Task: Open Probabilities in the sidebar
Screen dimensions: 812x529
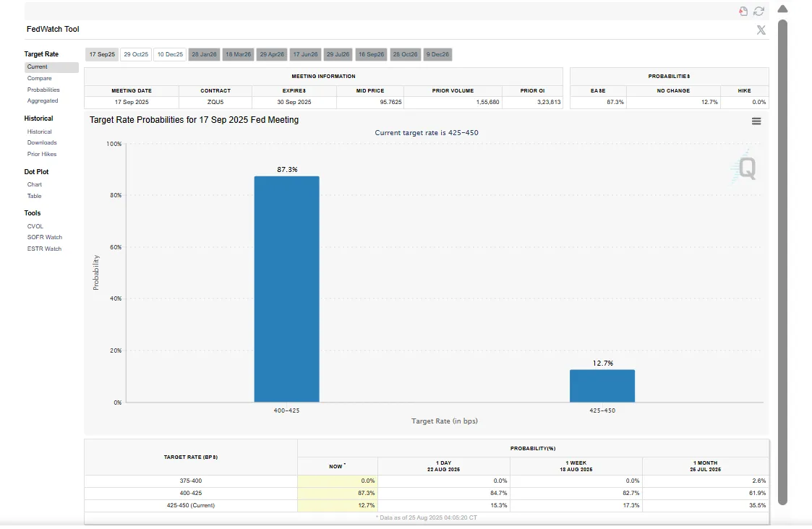Action: (43, 90)
